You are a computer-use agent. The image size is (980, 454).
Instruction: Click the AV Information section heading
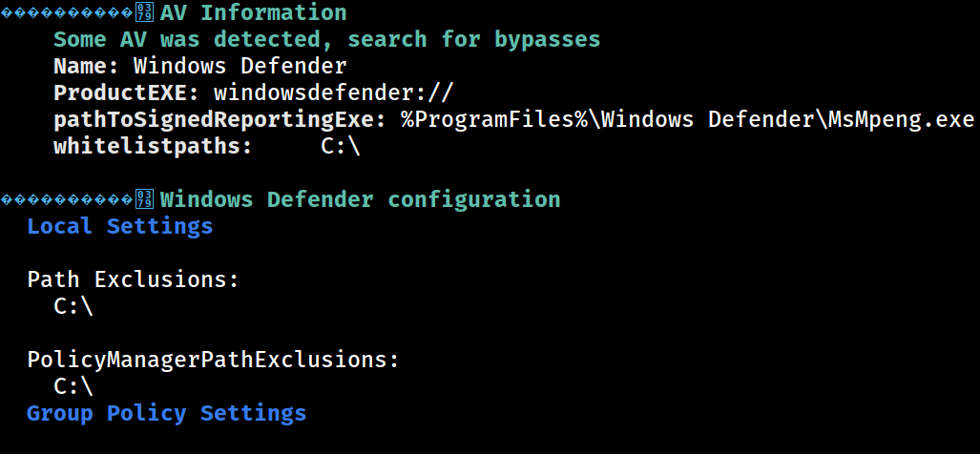coord(253,12)
